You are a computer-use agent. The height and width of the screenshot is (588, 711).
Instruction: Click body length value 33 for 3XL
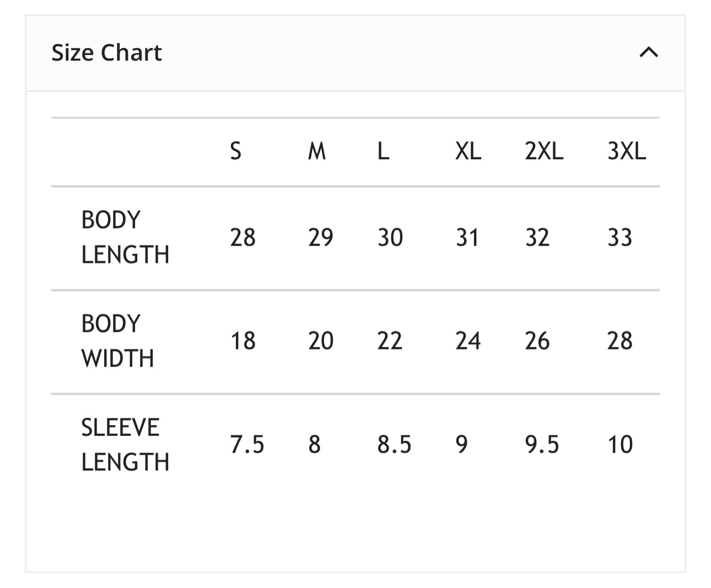pyautogui.click(x=620, y=238)
